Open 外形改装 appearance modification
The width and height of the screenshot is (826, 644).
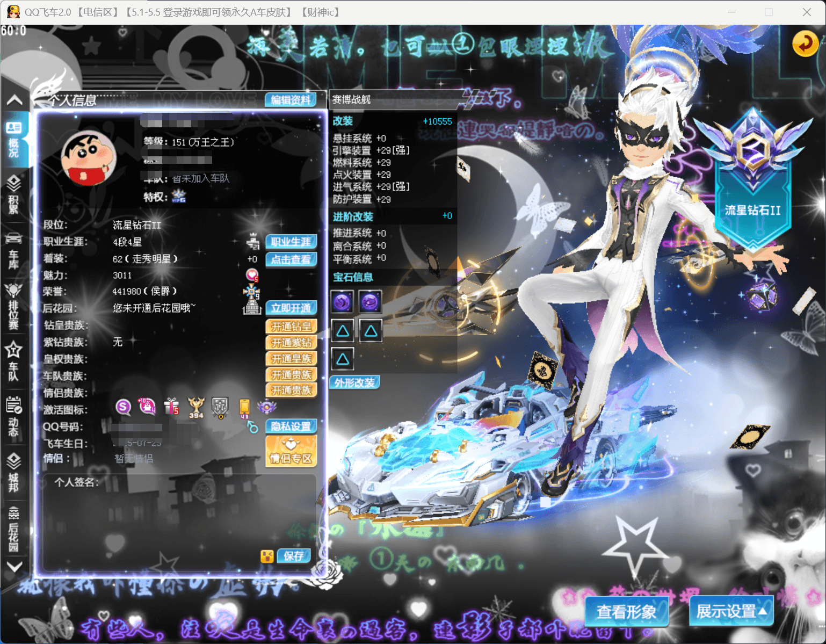(x=354, y=382)
